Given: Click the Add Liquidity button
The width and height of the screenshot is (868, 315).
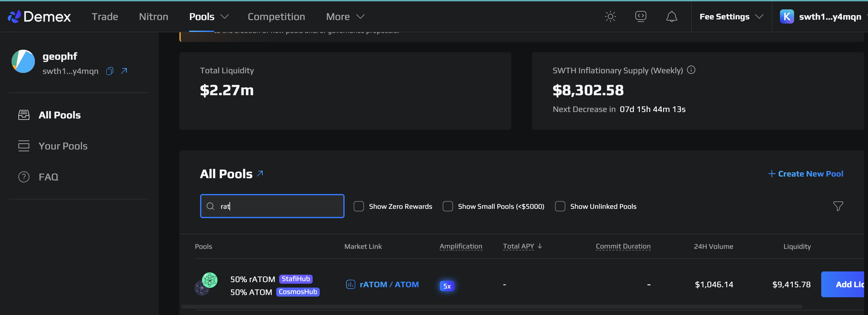Looking at the screenshot, I should 843,284.
